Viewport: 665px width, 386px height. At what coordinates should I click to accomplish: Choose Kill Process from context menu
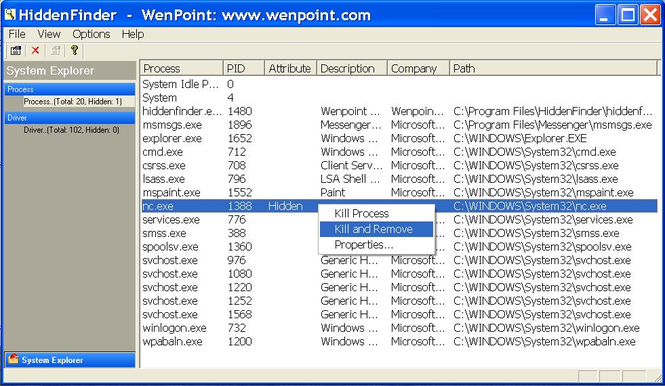pos(376,213)
